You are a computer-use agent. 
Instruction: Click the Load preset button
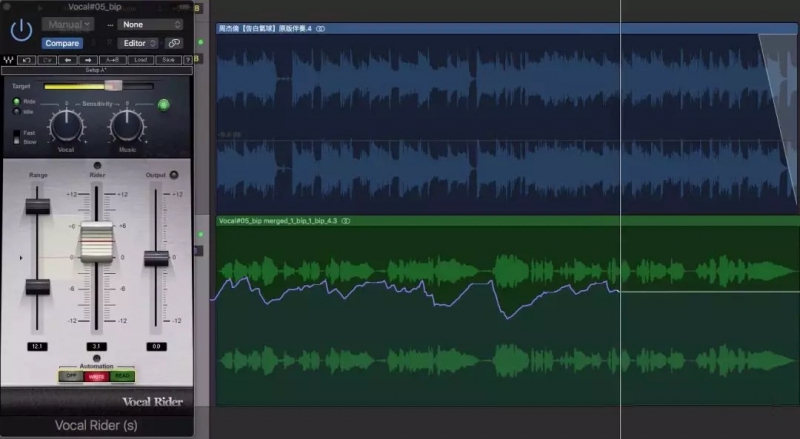(140, 60)
